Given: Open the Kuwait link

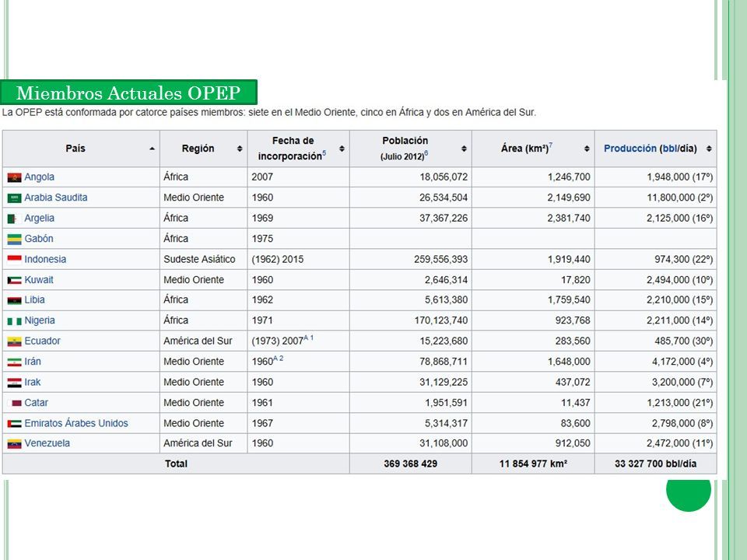Looking at the screenshot, I should 39,280.
